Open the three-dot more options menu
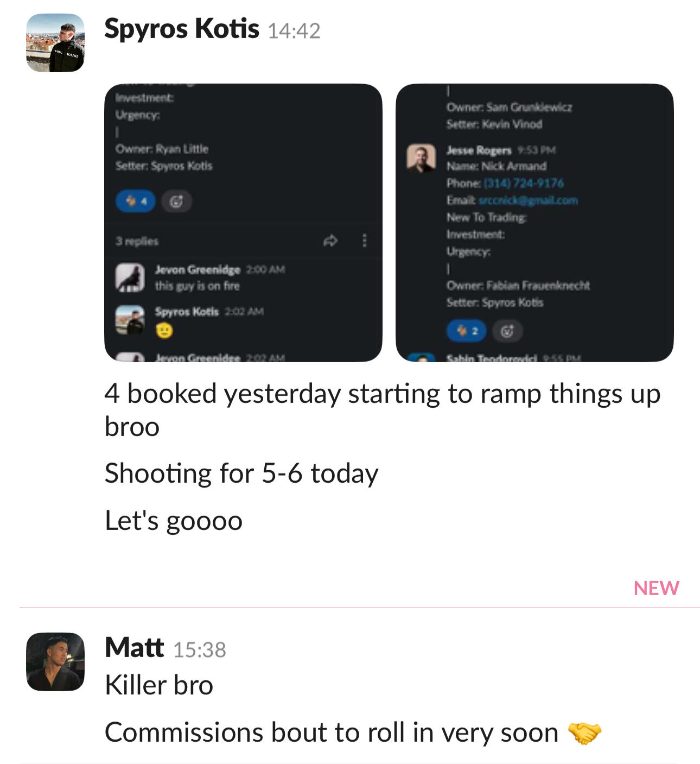 pos(364,241)
